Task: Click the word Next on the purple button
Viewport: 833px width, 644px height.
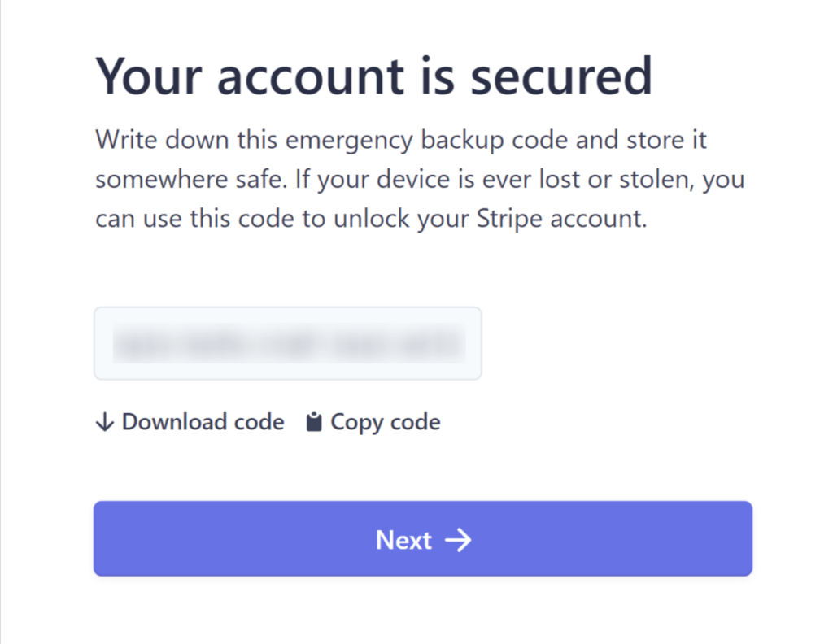Action: 403,540
